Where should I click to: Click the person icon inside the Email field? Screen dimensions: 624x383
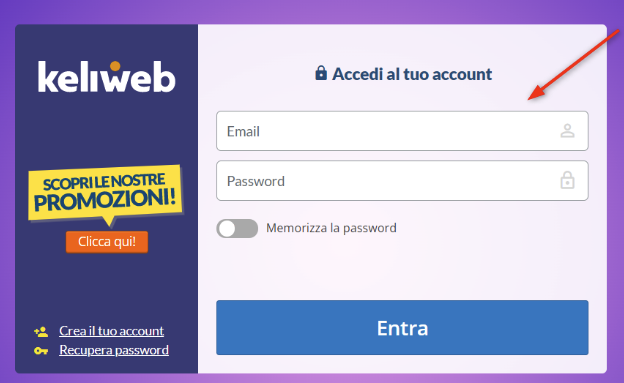567,131
